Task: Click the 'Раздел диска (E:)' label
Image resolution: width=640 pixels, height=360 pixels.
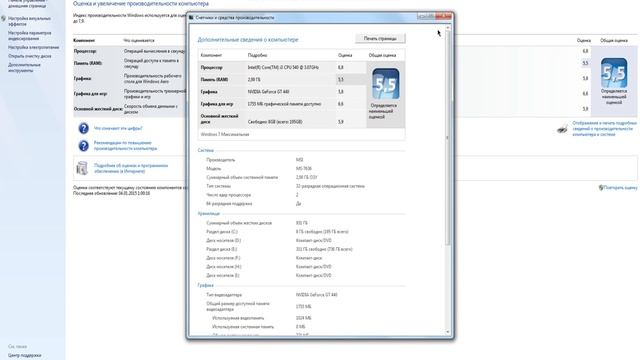Action: tap(222, 249)
